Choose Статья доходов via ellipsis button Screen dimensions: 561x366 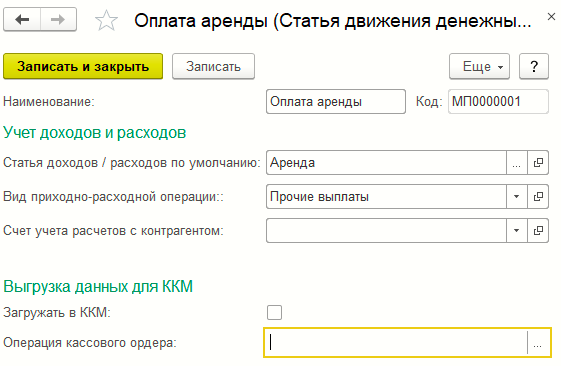tap(517, 163)
